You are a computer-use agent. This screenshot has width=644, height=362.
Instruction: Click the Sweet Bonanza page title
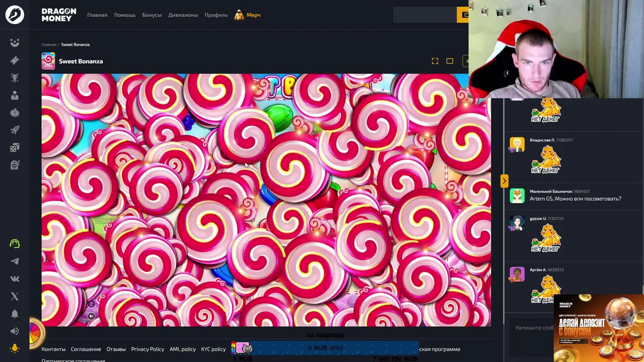[x=81, y=61]
